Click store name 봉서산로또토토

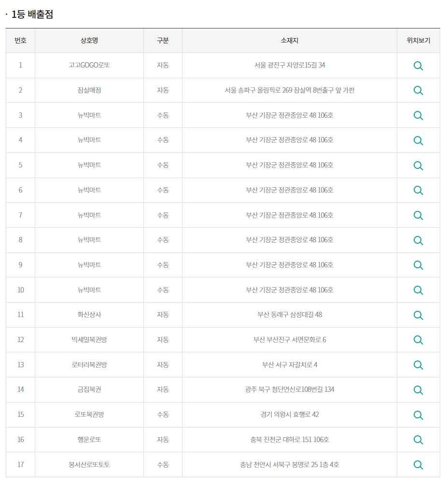pos(89,465)
